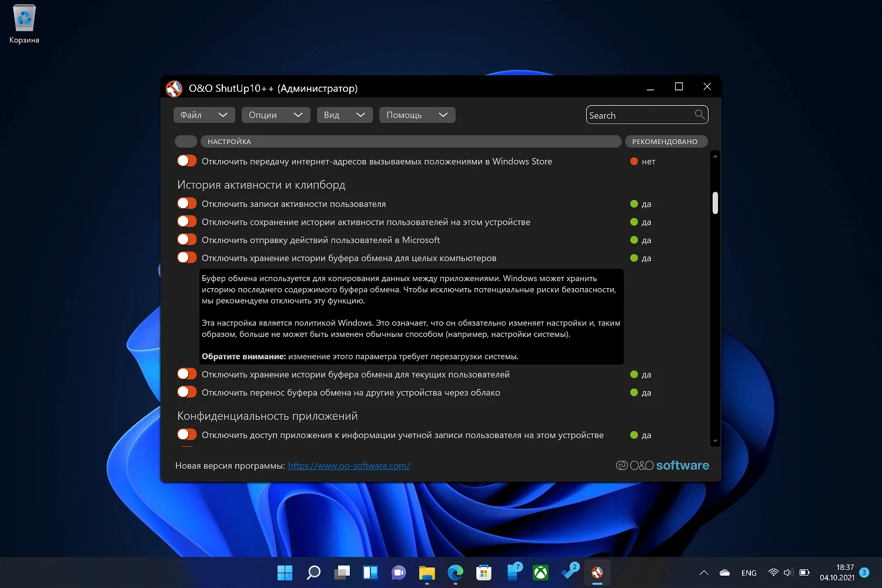Click the НАСТРОЙКА column header
882x588 pixels.
click(411, 141)
